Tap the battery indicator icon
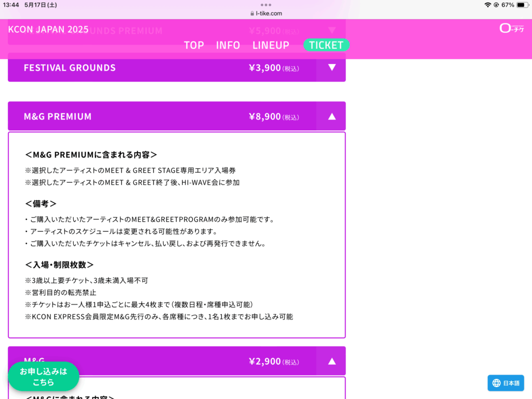Image resolution: width=532 pixels, height=399 pixels. tap(523, 5)
